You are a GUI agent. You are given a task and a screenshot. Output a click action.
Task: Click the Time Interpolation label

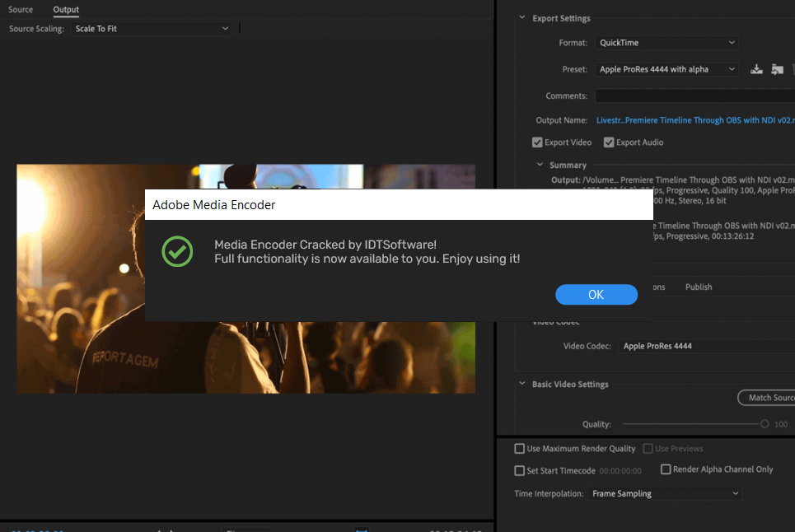click(549, 493)
